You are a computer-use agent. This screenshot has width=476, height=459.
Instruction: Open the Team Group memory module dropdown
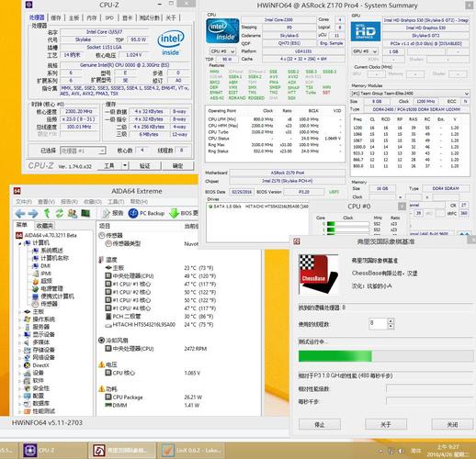tap(410, 93)
